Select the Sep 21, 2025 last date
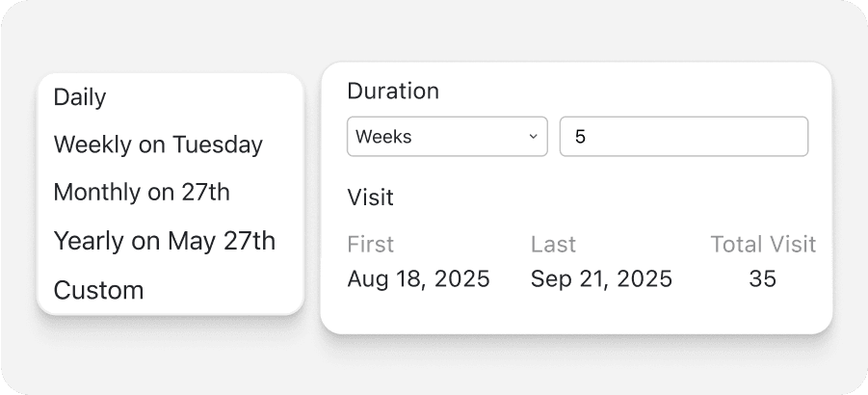This screenshot has height=395, width=868. 601,279
